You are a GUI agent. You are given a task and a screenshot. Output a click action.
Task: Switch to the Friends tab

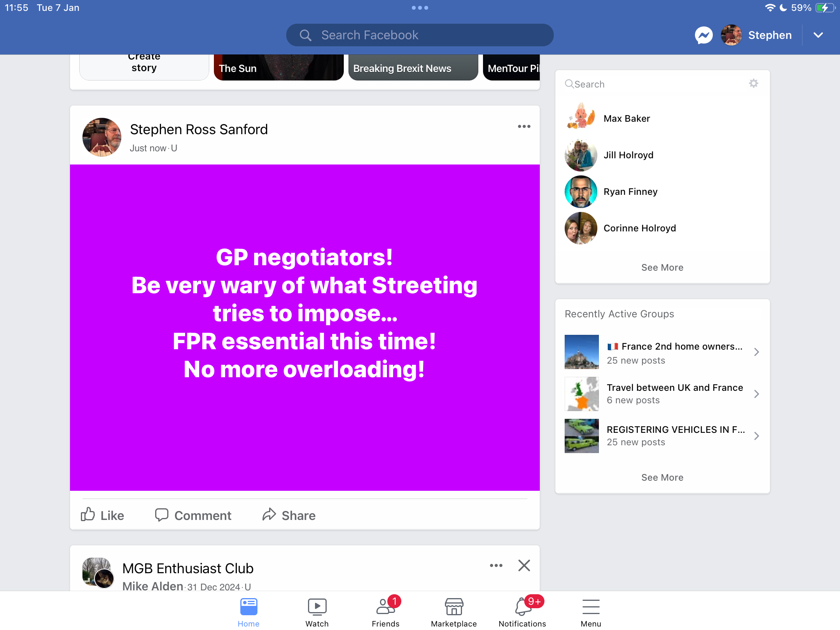click(385, 612)
